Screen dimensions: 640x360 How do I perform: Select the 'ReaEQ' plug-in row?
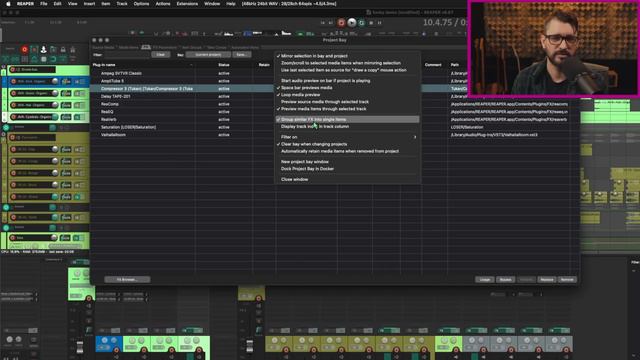(107, 112)
